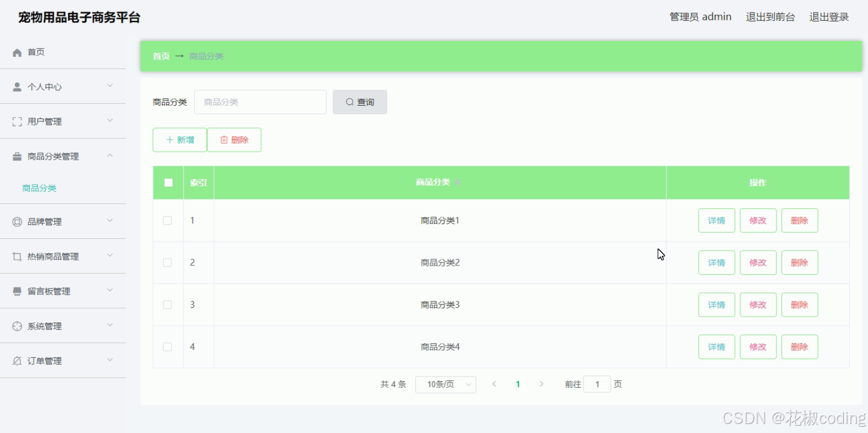Open the 系统管理 sidebar menu
The height and width of the screenshot is (433, 868).
(63, 326)
